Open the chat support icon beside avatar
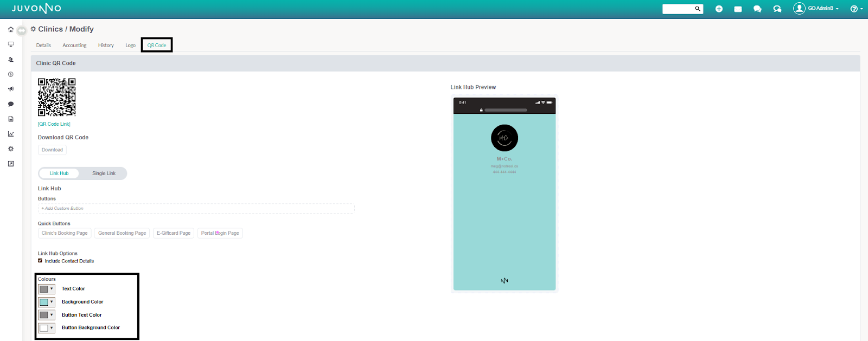The image size is (868, 341). pyautogui.click(x=777, y=9)
